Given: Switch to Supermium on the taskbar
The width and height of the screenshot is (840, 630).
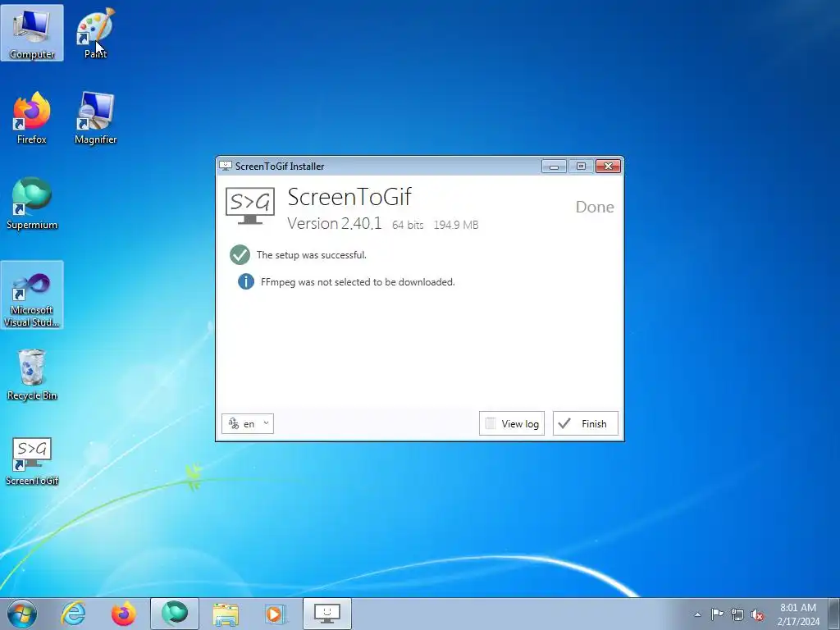Looking at the screenshot, I should pyautogui.click(x=175, y=614).
